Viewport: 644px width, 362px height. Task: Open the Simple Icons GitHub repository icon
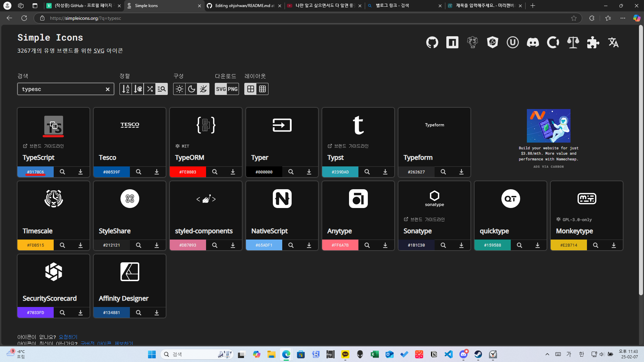coord(432,42)
